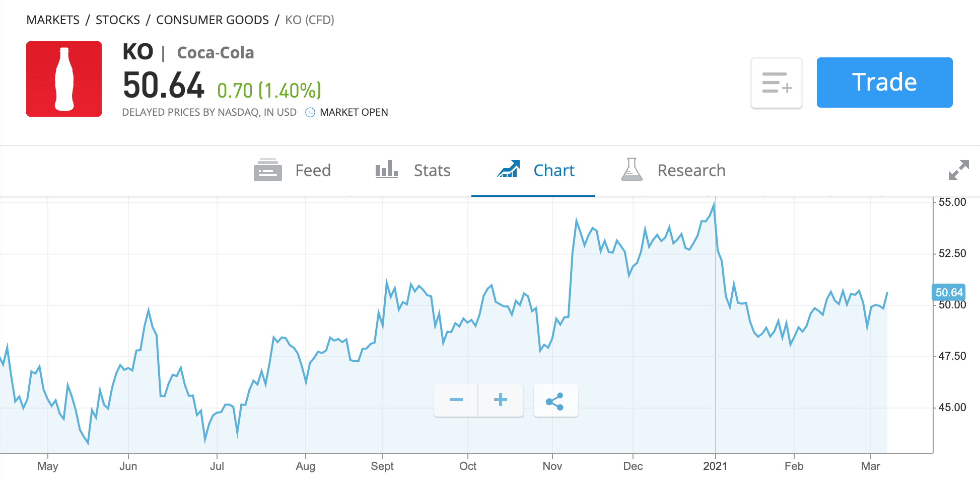
Task: Click the May label on time axis
Action: coord(48,466)
